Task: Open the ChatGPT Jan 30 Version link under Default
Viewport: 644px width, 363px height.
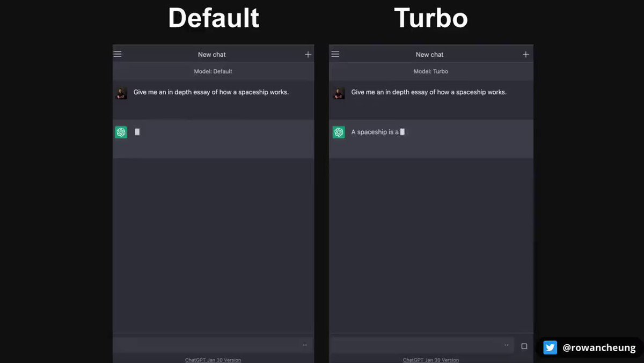Action: click(x=213, y=360)
